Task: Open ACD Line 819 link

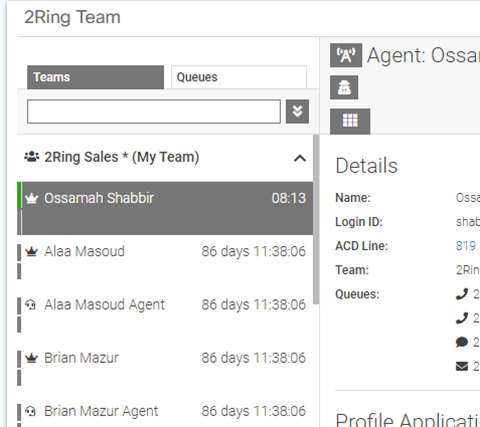Action: (x=466, y=246)
